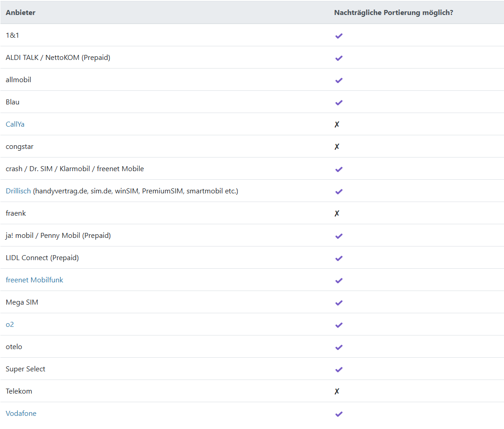The width and height of the screenshot is (504, 429).
Task: Select the otelo provider name
Action: (x=14, y=347)
